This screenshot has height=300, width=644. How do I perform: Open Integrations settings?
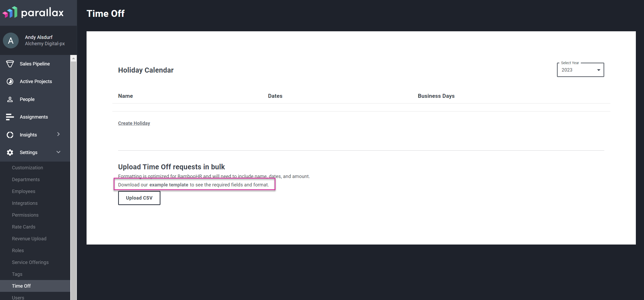[25, 203]
